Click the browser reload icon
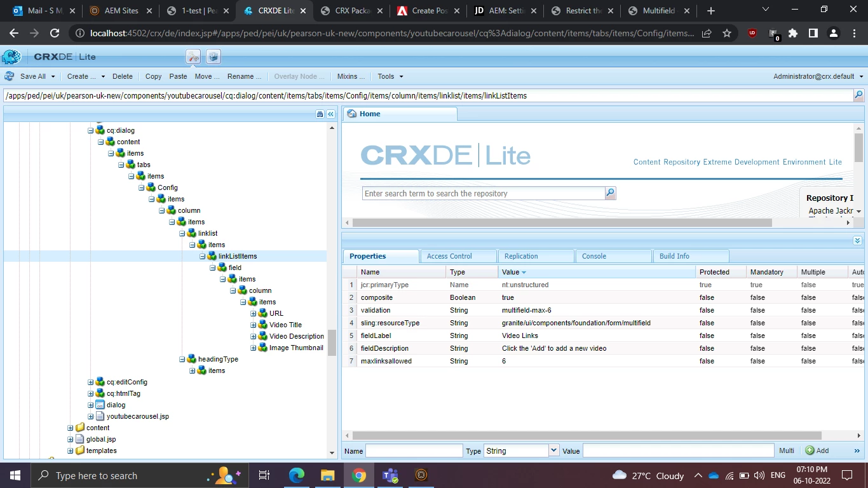Image resolution: width=868 pixels, height=488 pixels. pyautogui.click(x=55, y=33)
